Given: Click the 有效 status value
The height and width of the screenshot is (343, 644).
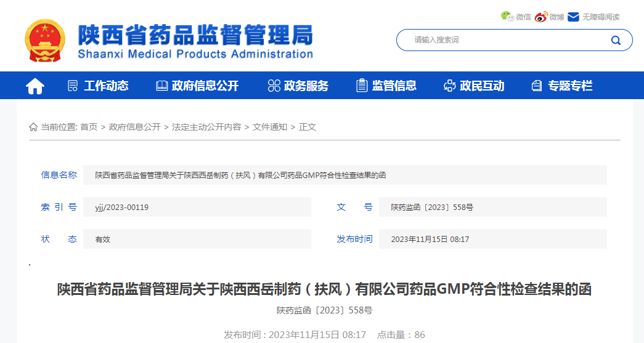Looking at the screenshot, I should pyautogui.click(x=103, y=239).
